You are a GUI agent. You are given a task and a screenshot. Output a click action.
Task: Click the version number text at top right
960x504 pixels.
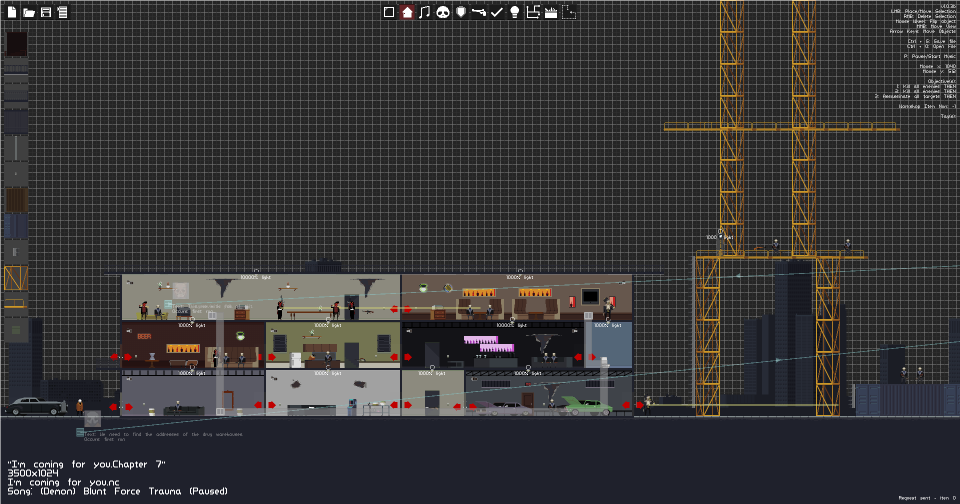pos(948,6)
